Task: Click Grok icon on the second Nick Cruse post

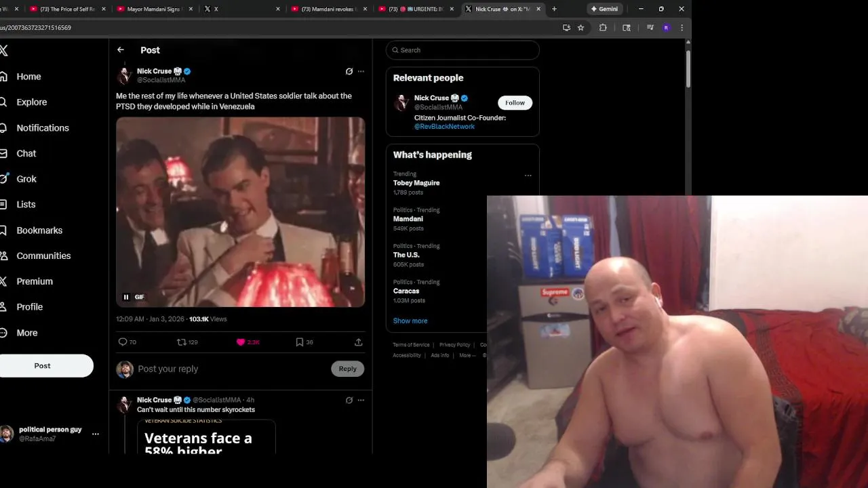Action: pos(349,400)
